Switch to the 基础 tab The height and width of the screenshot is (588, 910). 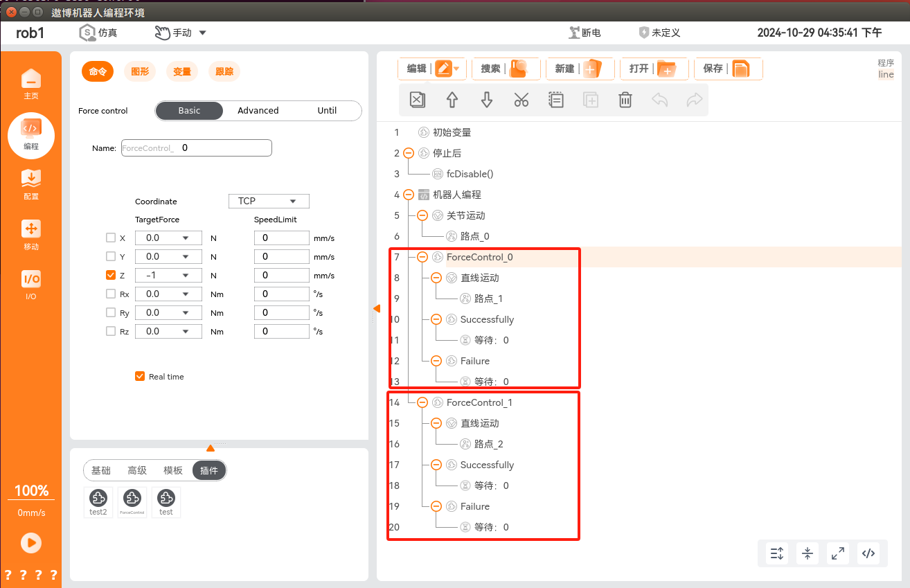tap(101, 470)
